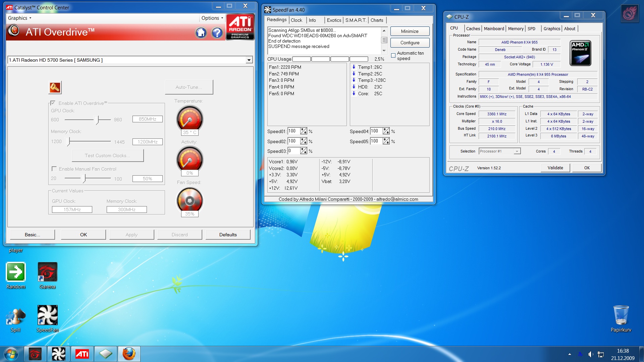Image resolution: width=644 pixels, height=362 pixels.
Task: Open the Charts tab in SpeedFan
Action: [377, 20]
